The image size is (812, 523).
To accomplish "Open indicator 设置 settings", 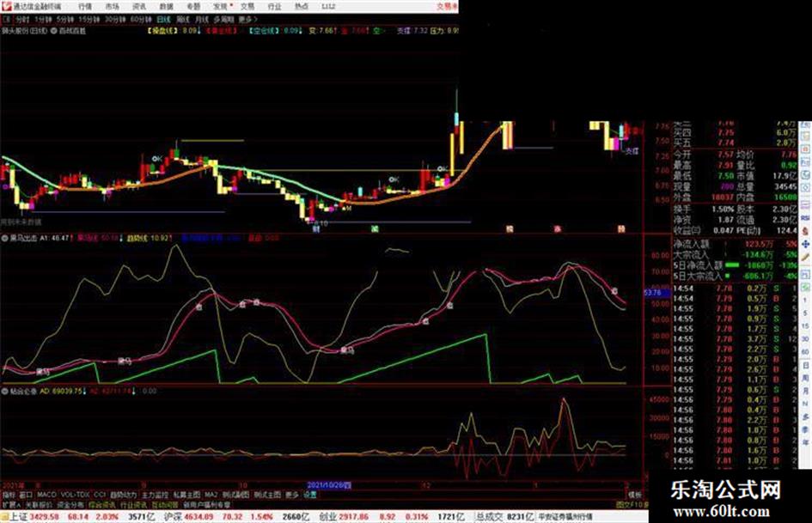I will 309,495.
